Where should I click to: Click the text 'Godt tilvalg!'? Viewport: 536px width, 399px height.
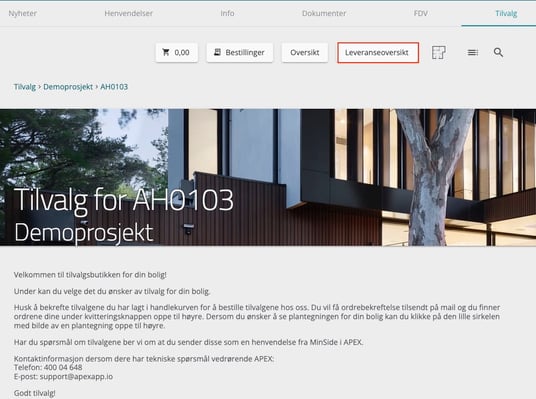click(35, 393)
